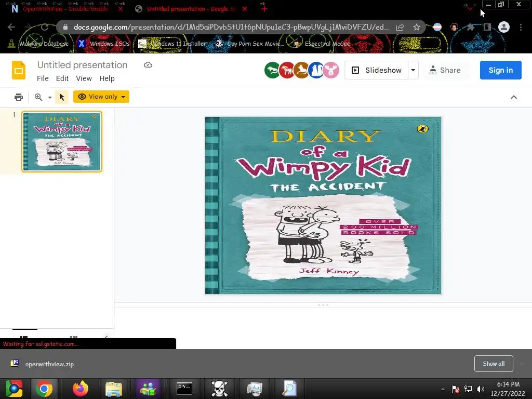Screen dimensions: 532x399
Task: Open the zoom level dropdown arrow
Action: [49, 97]
